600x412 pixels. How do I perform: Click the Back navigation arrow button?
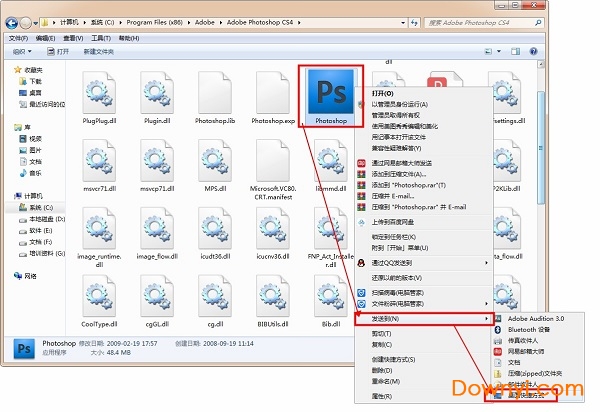[x=13, y=21]
